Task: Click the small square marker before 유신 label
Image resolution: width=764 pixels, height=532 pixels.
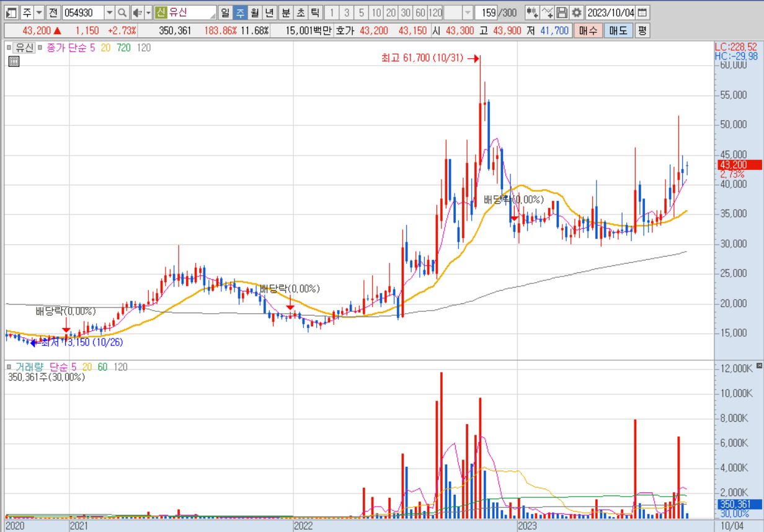Action: pyautogui.click(x=9, y=47)
